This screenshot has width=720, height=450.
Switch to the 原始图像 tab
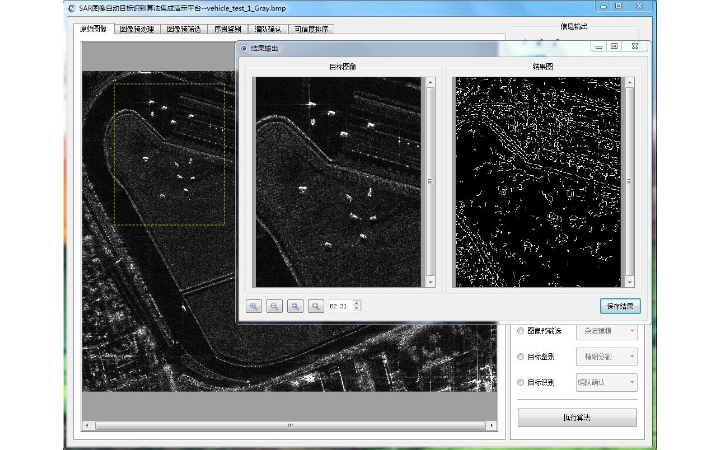(94, 28)
